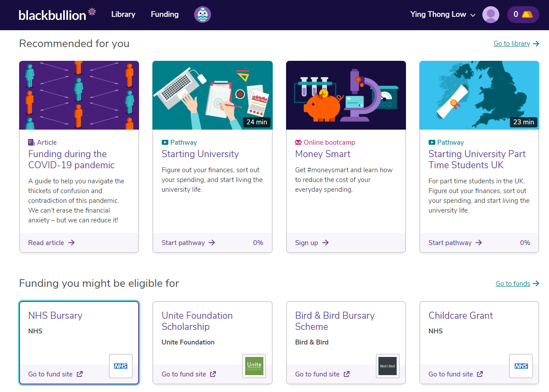This screenshot has width=549, height=392.
Task: Click the Money Smart card title
Action: (x=323, y=154)
